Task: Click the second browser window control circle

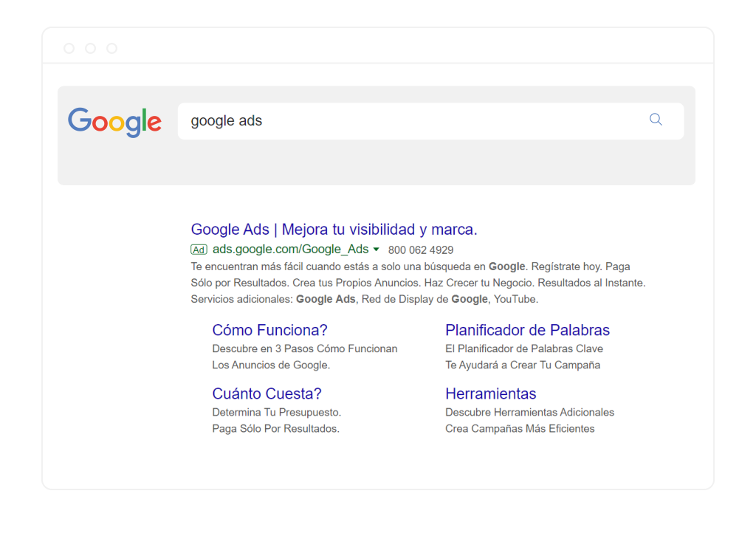Action: [90, 48]
